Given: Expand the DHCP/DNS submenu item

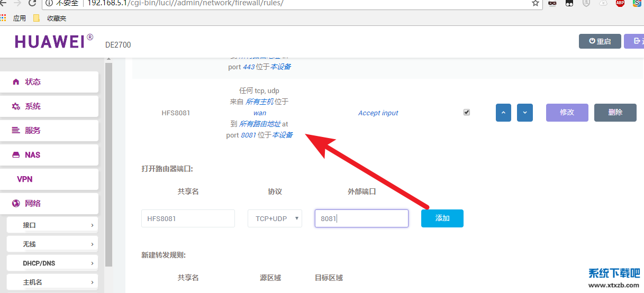Looking at the screenshot, I should [x=52, y=263].
